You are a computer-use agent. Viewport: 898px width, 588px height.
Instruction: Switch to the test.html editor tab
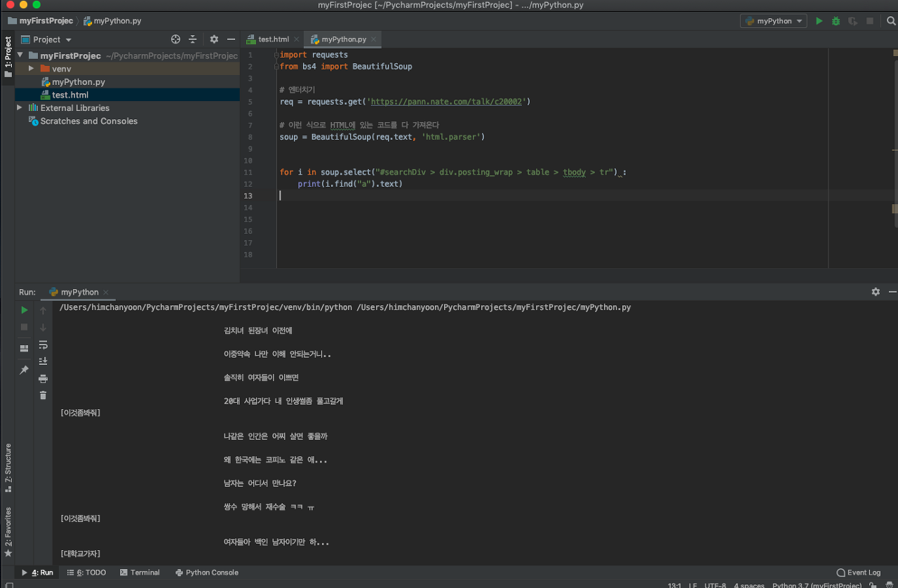[x=274, y=39]
